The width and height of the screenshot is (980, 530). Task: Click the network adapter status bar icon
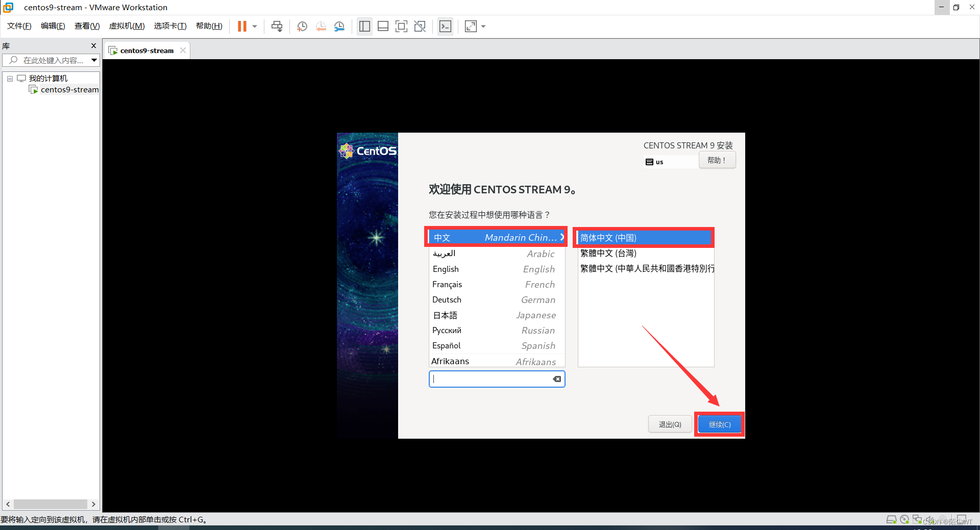click(917, 520)
